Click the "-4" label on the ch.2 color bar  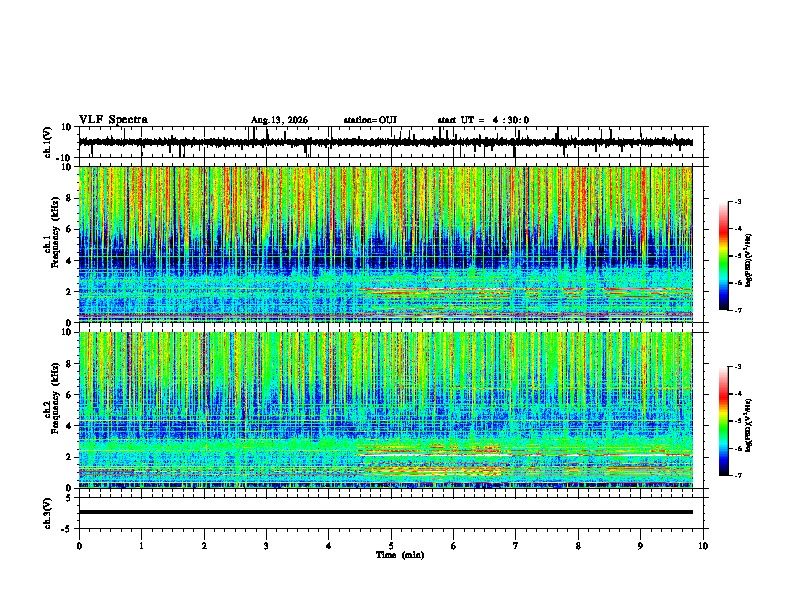click(x=738, y=394)
